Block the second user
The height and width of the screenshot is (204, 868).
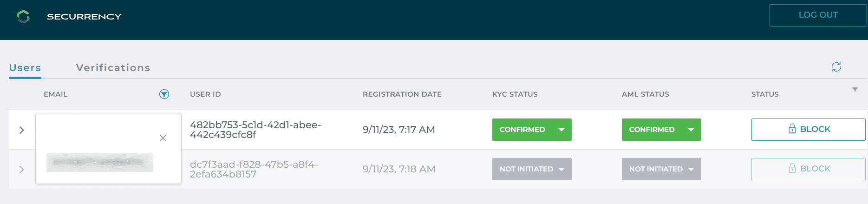[x=808, y=169]
